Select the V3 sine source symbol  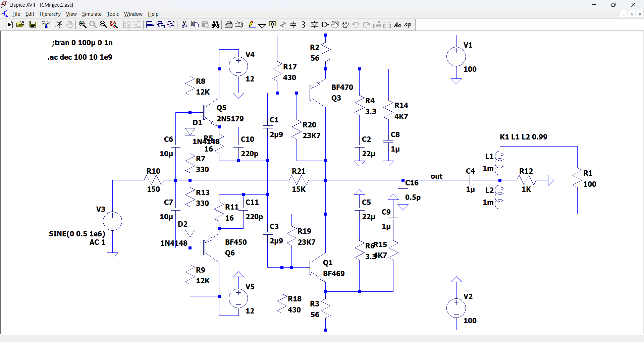coord(112,221)
